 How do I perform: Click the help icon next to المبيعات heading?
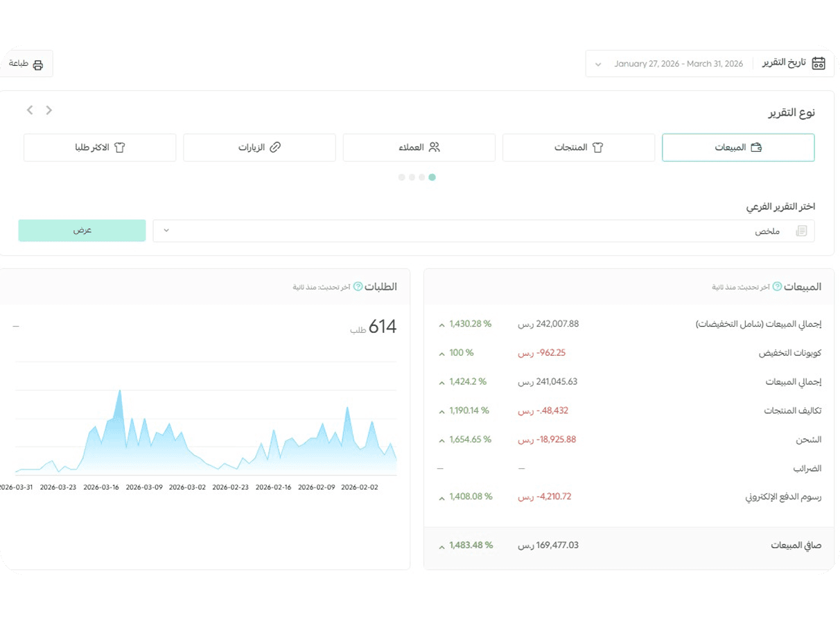point(777,286)
